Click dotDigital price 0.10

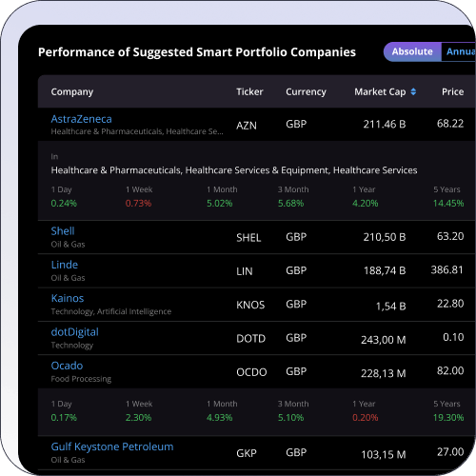pos(453,337)
